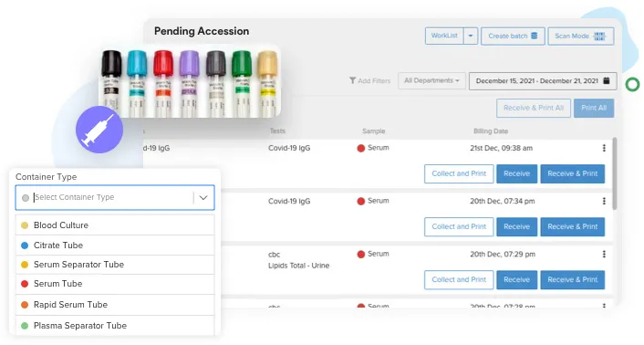Choose Serum Tube from the list
Screen dimensions: 644x345
tap(115, 284)
